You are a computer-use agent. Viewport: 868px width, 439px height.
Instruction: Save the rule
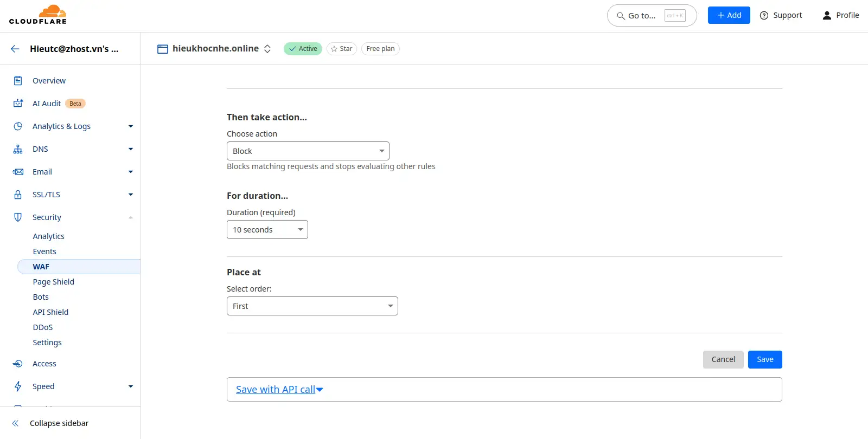coord(764,359)
